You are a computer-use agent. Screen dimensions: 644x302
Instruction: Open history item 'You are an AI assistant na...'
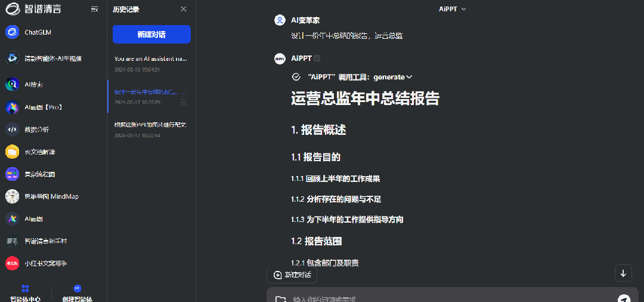click(151, 64)
